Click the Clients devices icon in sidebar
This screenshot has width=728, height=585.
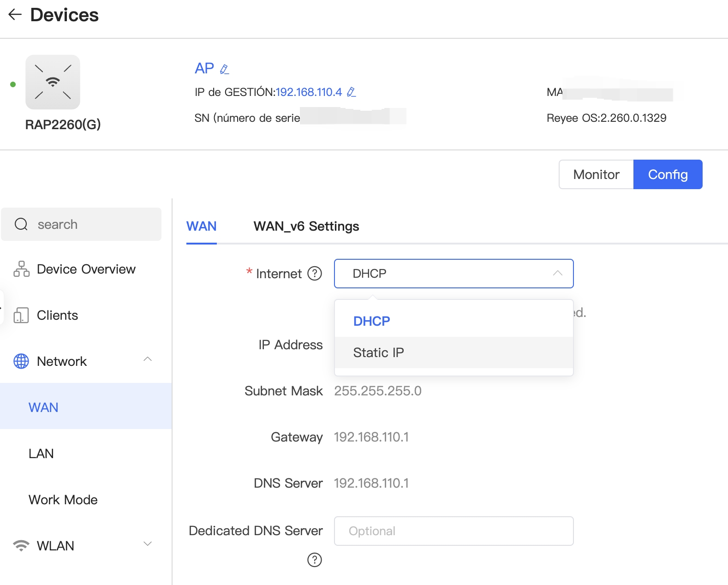click(21, 315)
